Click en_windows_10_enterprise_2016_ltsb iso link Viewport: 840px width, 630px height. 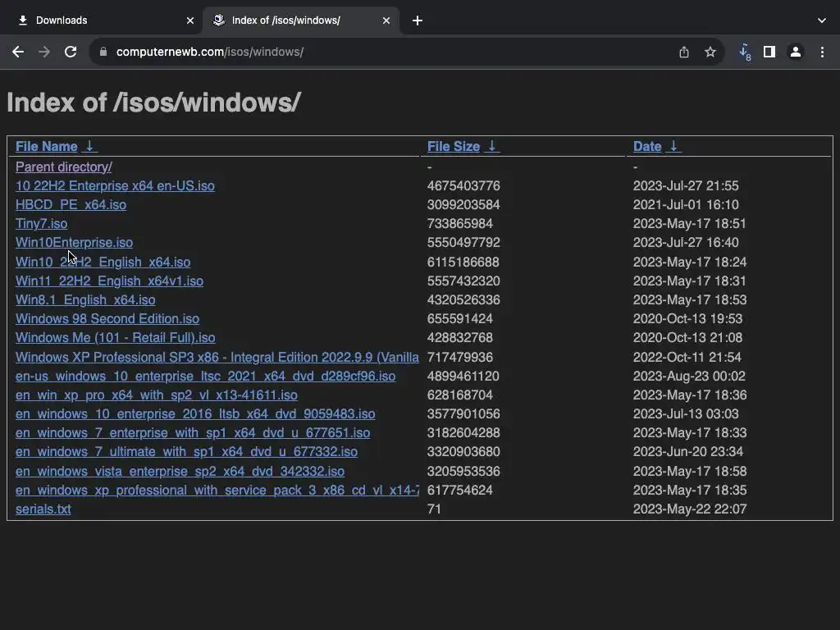[195, 414]
